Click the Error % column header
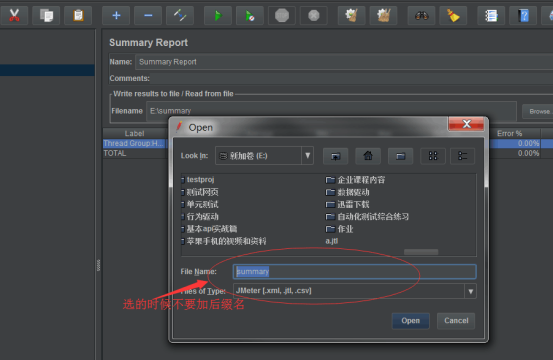This screenshot has width=553, height=360. point(509,134)
